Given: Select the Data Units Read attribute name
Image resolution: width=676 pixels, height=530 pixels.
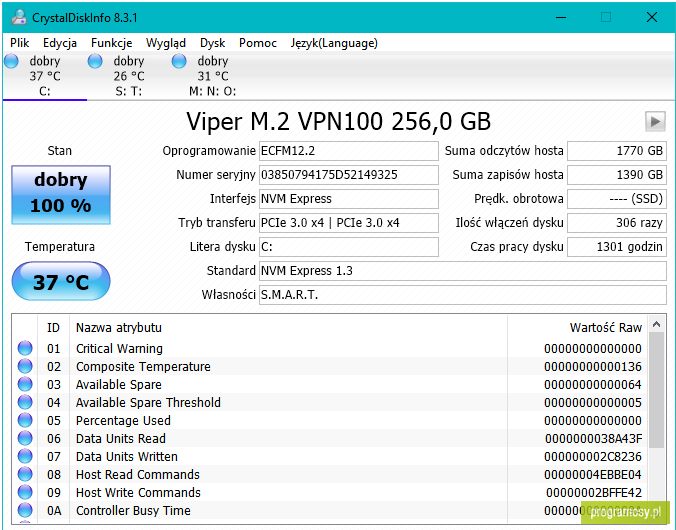Looking at the screenshot, I should point(121,439).
